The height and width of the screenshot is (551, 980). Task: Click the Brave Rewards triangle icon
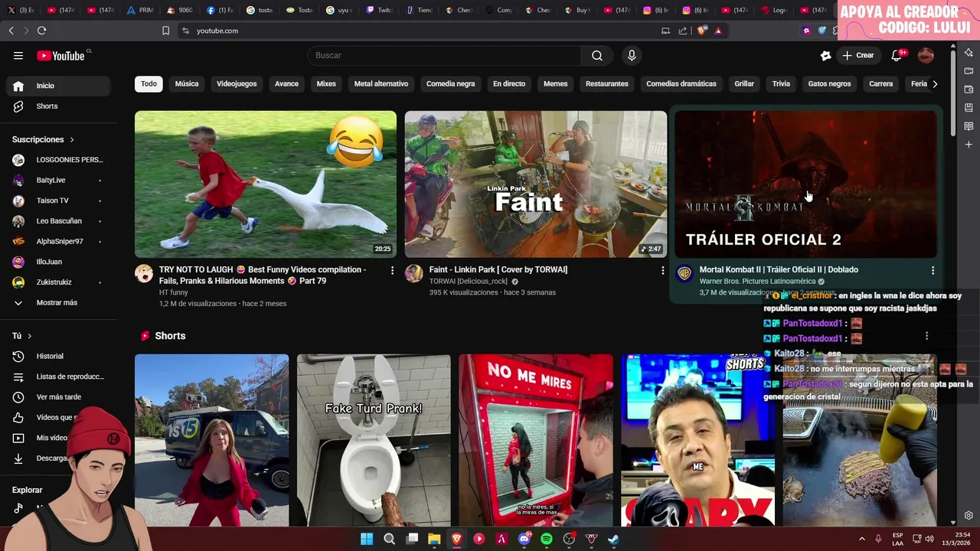click(x=718, y=31)
